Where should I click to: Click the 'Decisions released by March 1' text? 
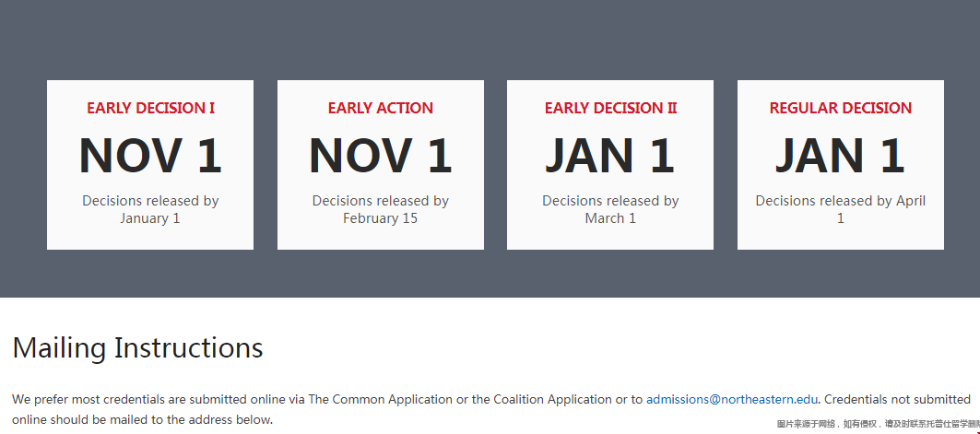(610, 210)
